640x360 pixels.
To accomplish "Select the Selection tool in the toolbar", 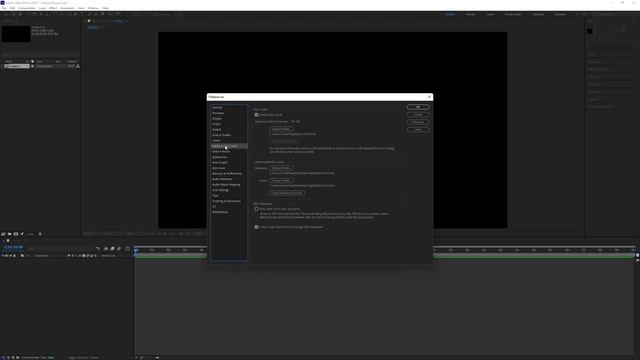I will point(12,14).
